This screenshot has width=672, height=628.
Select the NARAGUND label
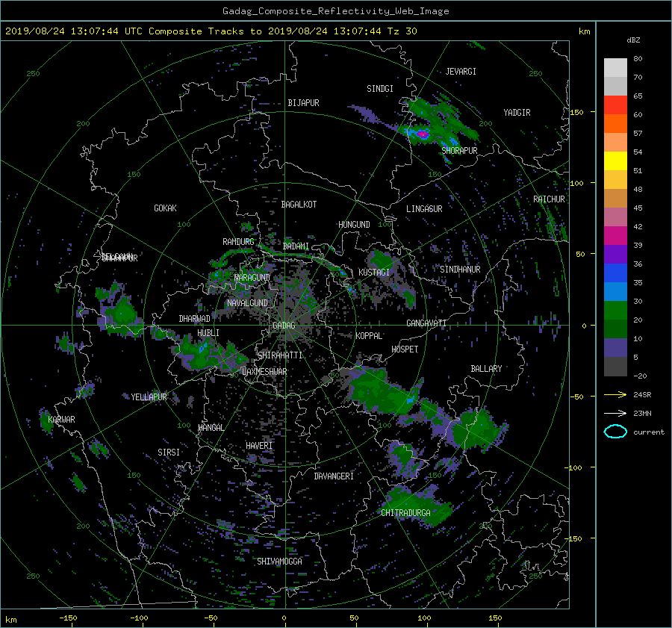[252, 278]
